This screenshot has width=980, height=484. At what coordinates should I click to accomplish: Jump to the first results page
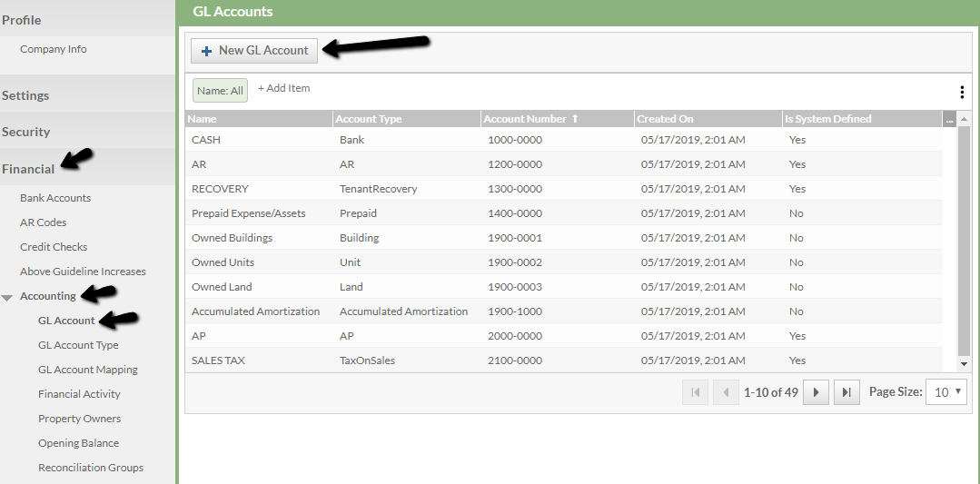696,392
